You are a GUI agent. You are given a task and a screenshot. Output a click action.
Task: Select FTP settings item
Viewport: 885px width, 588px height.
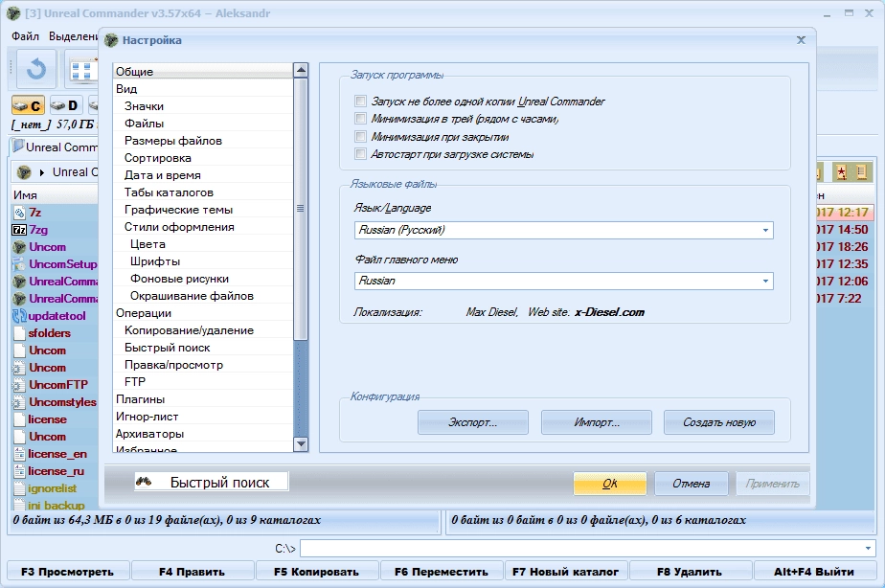click(203, 382)
